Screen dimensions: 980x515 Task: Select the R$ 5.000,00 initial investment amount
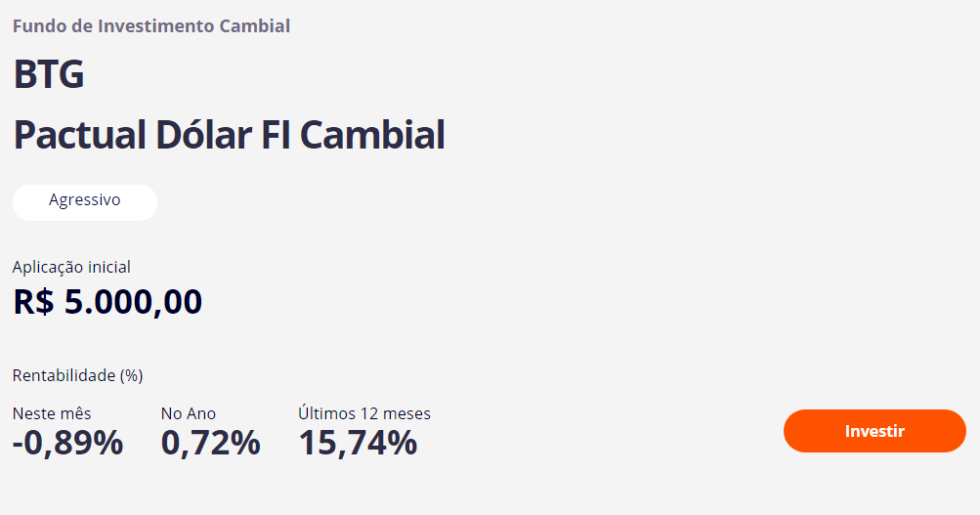(x=107, y=302)
